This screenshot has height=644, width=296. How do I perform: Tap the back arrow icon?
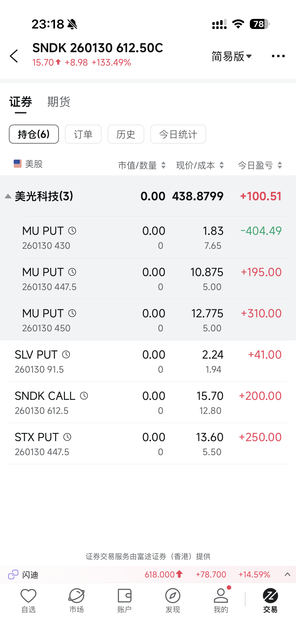[x=14, y=56]
